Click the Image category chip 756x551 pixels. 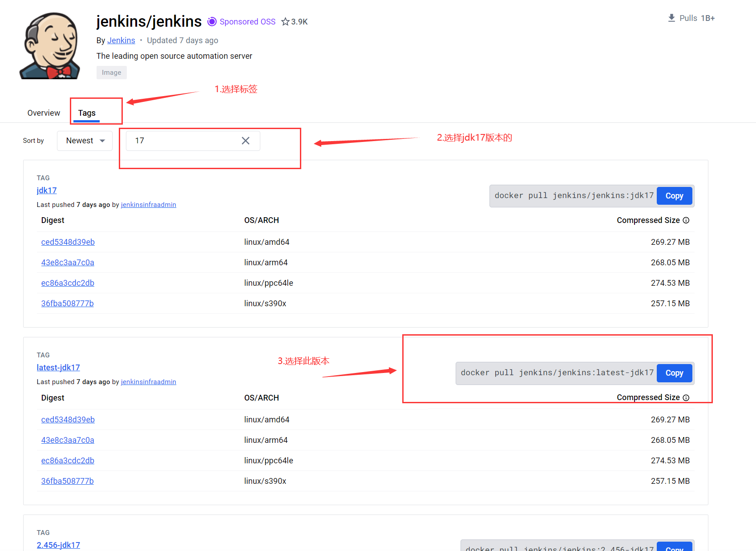point(111,73)
